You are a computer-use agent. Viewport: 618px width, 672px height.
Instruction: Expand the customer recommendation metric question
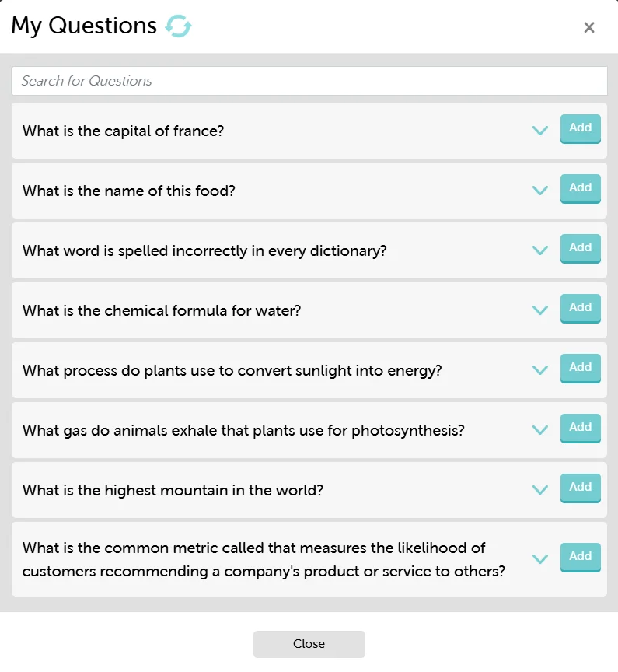coord(540,558)
